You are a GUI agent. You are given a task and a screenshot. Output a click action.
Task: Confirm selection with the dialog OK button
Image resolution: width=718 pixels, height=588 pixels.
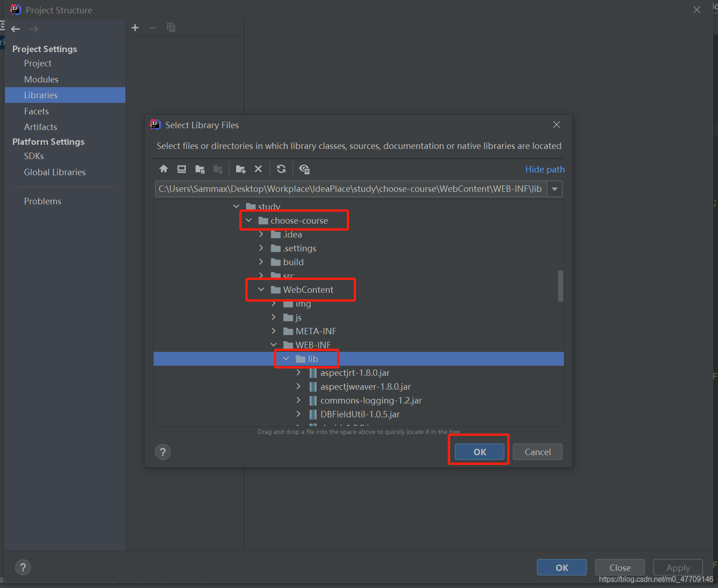point(480,452)
